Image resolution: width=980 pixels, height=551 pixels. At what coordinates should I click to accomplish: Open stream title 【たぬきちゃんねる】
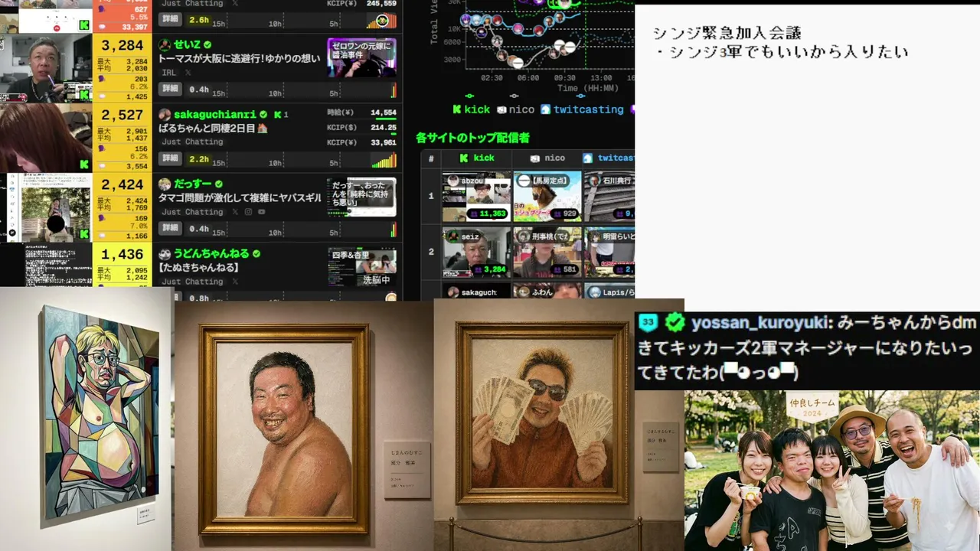[x=199, y=268]
